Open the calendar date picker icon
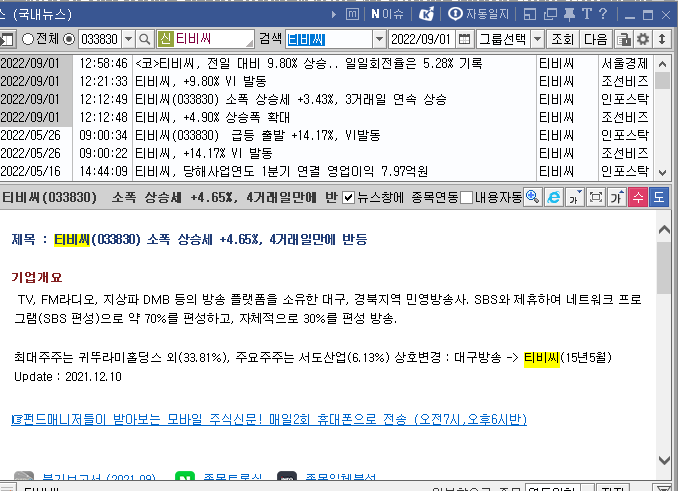 pyautogui.click(x=464, y=39)
